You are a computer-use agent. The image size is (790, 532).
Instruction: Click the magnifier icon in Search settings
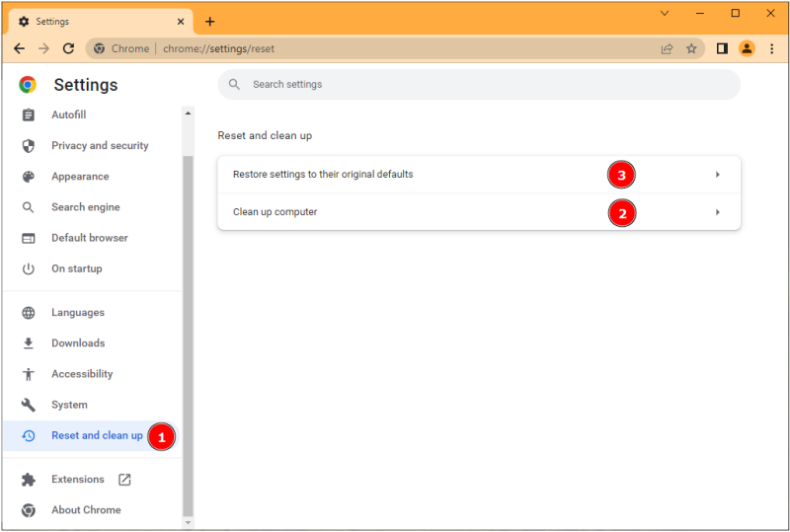point(234,84)
